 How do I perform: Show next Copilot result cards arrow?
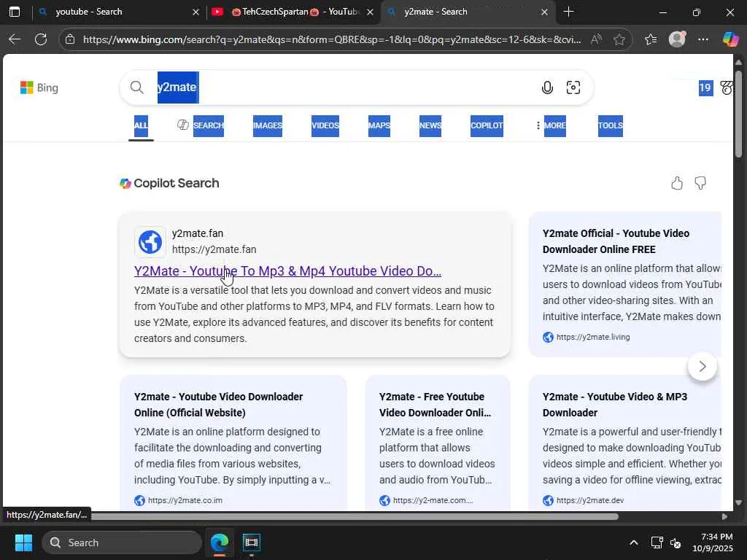tap(703, 366)
